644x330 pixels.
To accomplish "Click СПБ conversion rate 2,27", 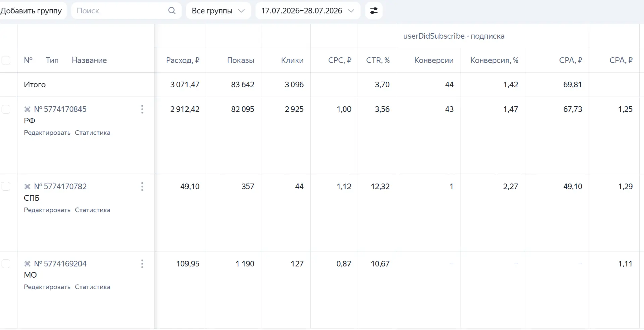I will point(511,187).
